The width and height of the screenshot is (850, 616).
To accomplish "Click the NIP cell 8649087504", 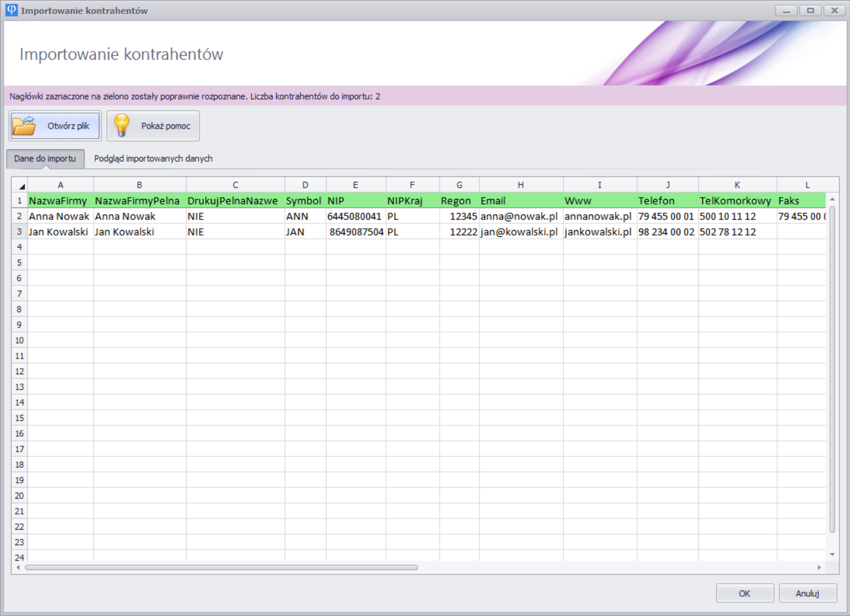I will pos(356,232).
